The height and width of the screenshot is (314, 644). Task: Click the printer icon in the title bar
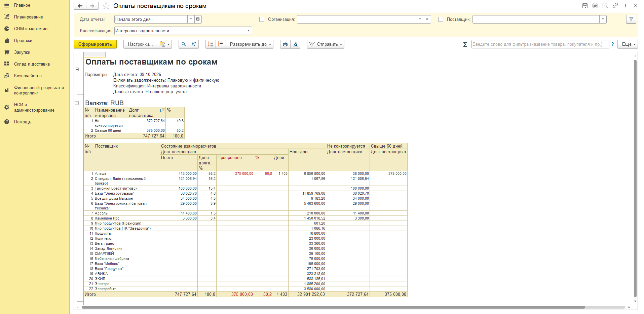595,6
